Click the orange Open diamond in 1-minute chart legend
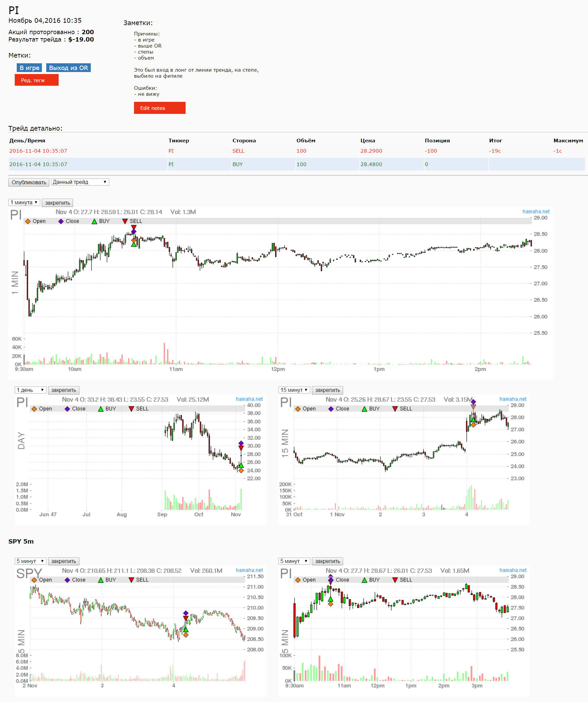Image resolution: width=588 pixels, height=702 pixels. (x=28, y=221)
